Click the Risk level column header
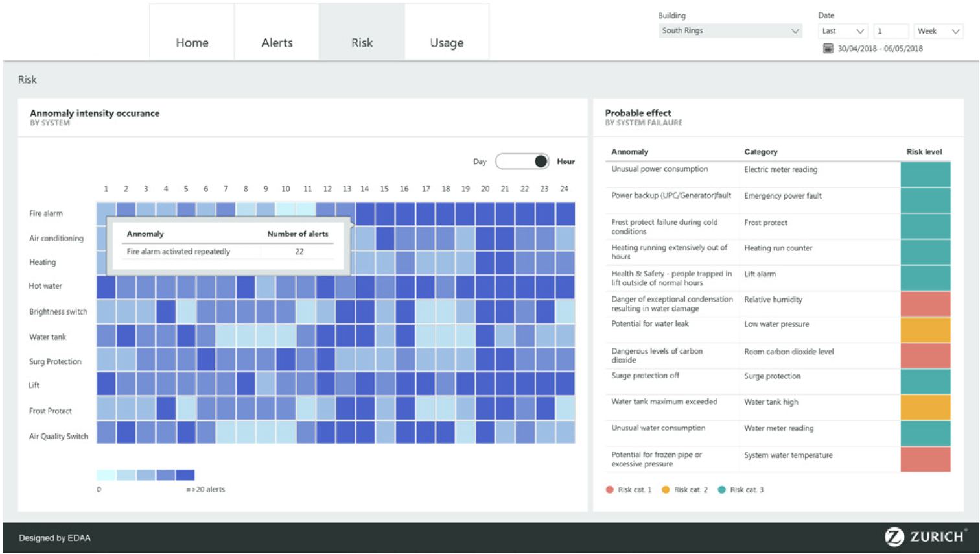The width and height of the screenshot is (980, 554). pos(924,152)
